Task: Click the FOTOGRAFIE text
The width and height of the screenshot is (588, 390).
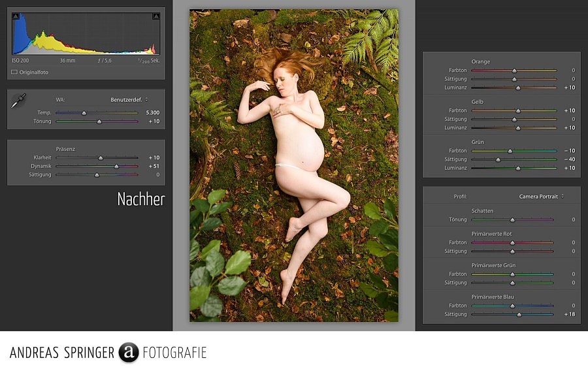Action: (174, 353)
